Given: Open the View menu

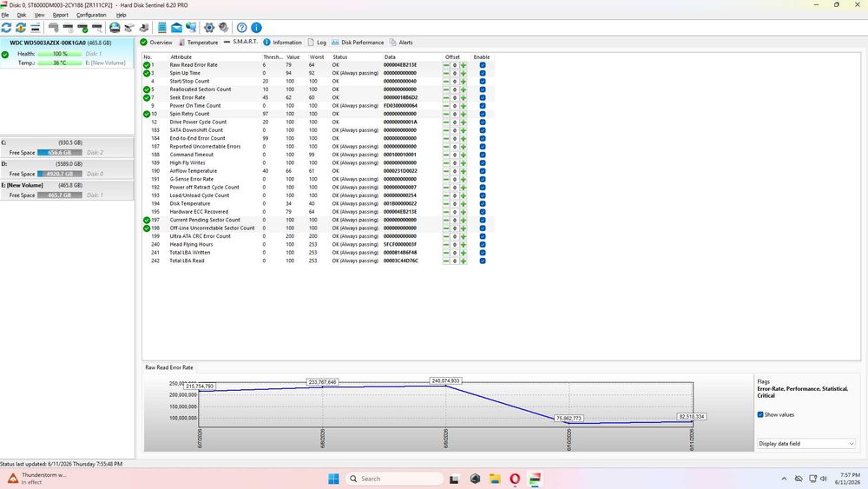Looking at the screenshot, I should click(x=39, y=15).
